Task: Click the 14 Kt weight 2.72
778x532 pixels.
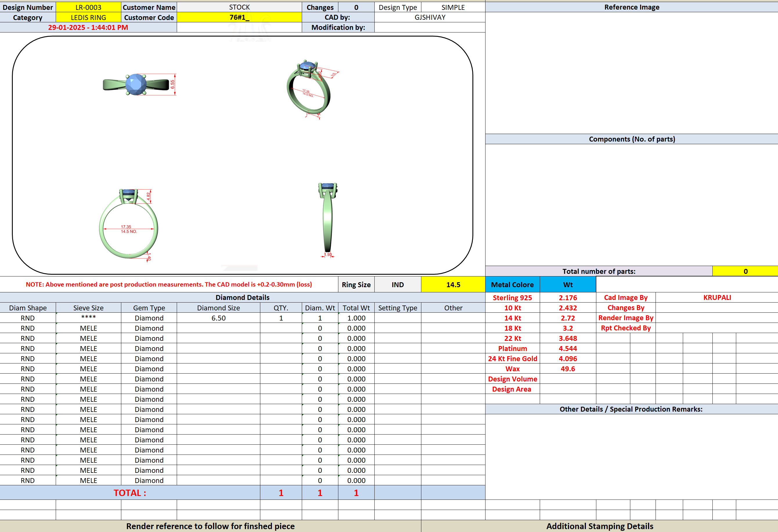Action: coord(568,318)
